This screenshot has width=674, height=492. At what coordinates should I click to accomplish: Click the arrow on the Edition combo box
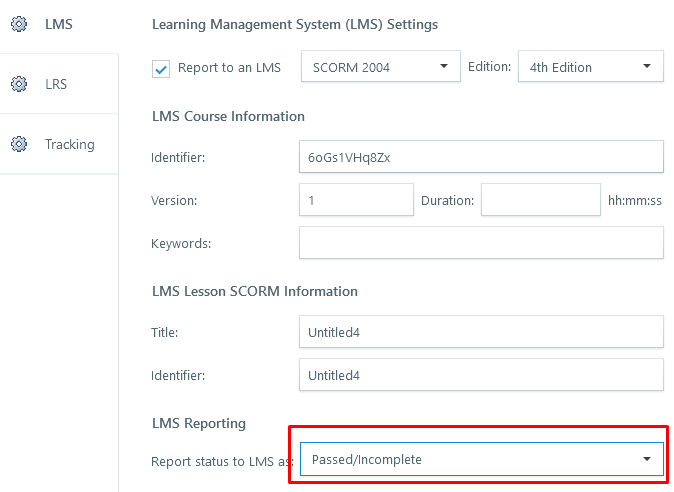tap(647, 67)
